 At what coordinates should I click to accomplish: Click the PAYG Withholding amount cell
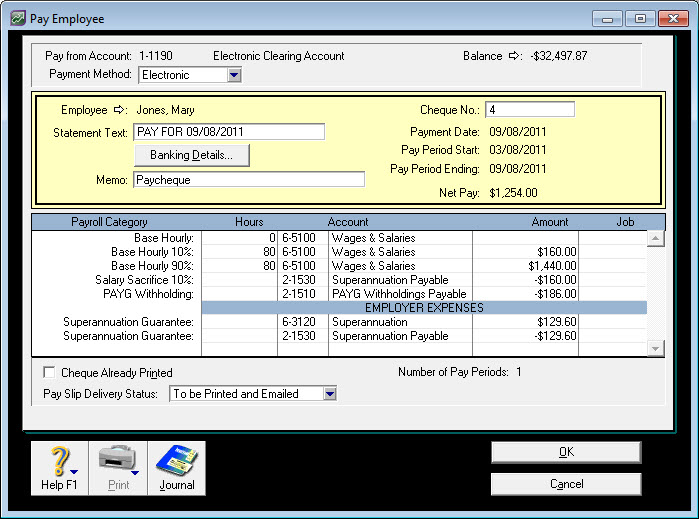click(525, 295)
